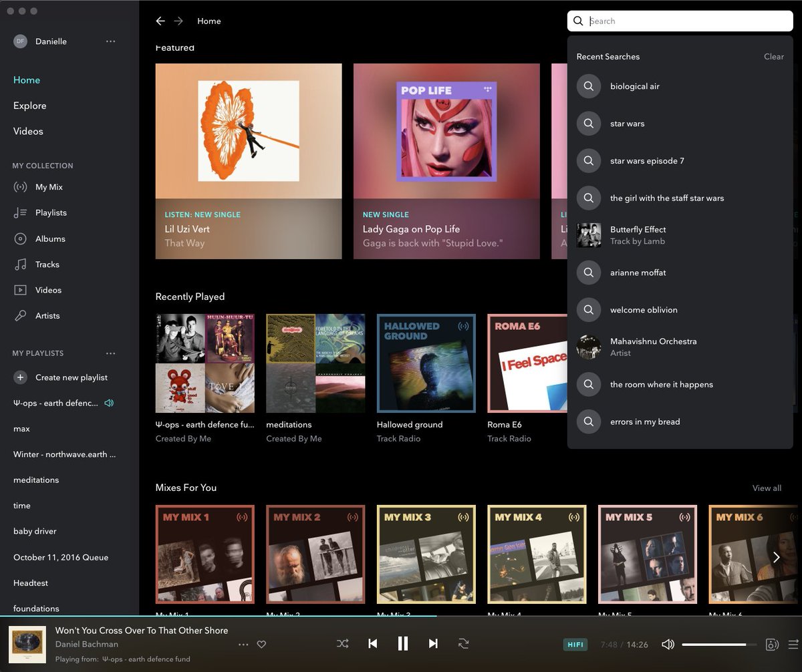Viewport: 802px width, 672px height.
Task: Skip to the previous track
Action: (x=373, y=644)
